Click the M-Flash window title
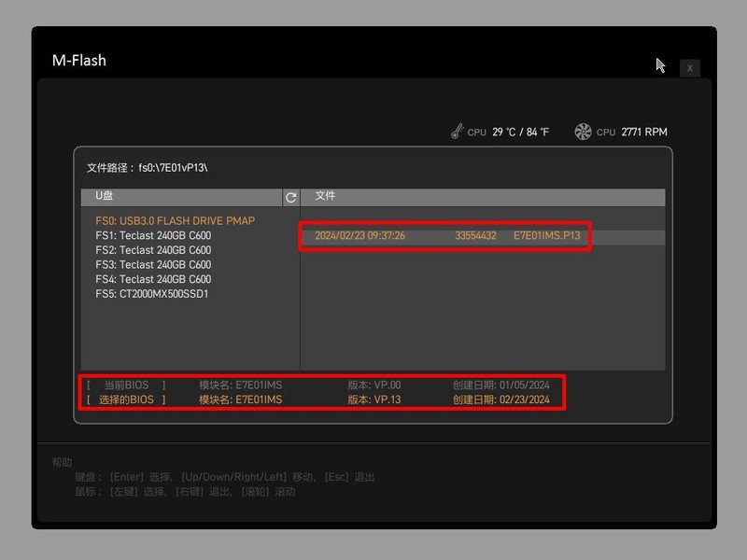The height and width of the screenshot is (560, 747). point(79,61)
